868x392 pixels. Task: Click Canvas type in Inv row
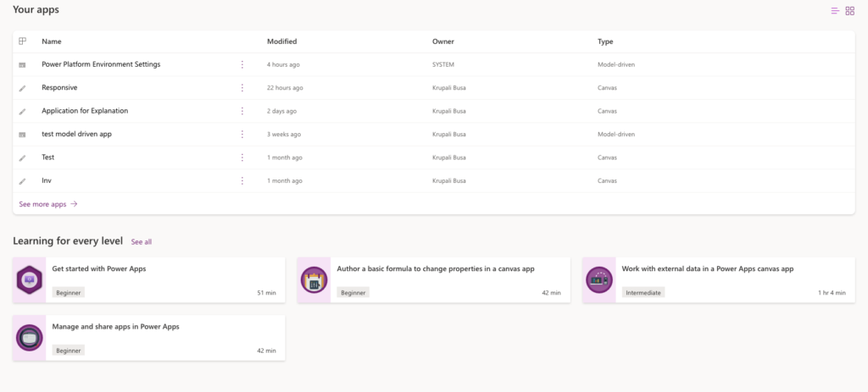[607, 181]
